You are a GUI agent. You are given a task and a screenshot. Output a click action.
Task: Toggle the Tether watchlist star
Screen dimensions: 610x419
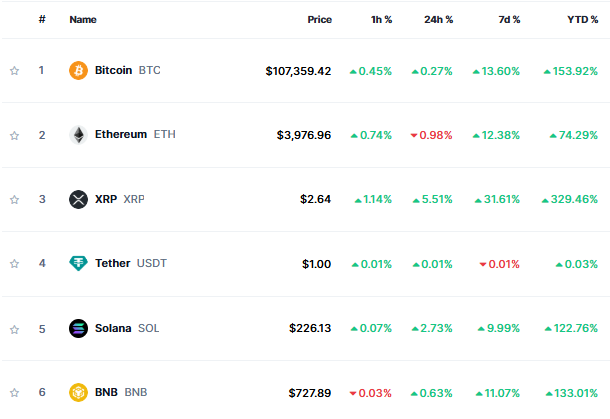[14, 264]
